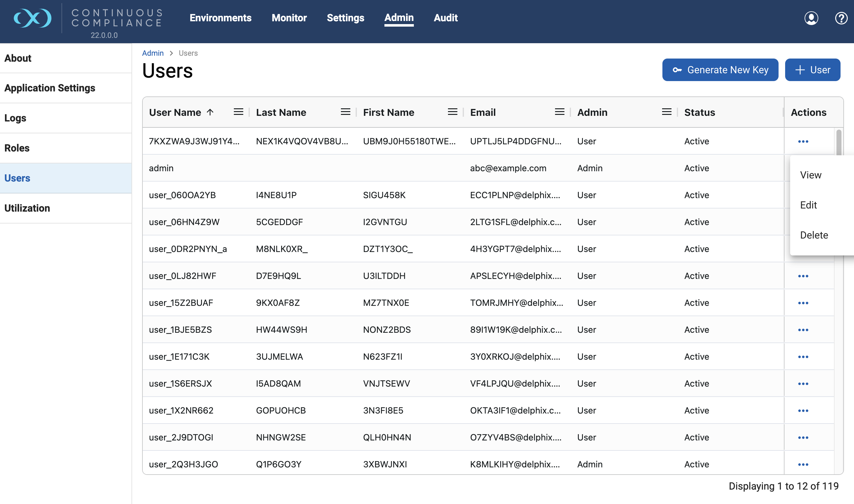Click the help question mark icon

841,18
